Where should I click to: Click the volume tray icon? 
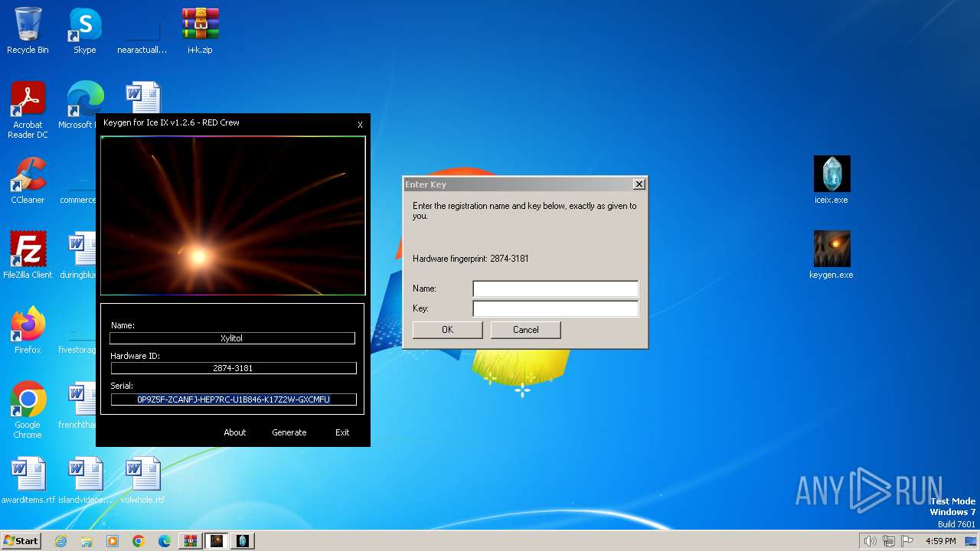[870, 541]
